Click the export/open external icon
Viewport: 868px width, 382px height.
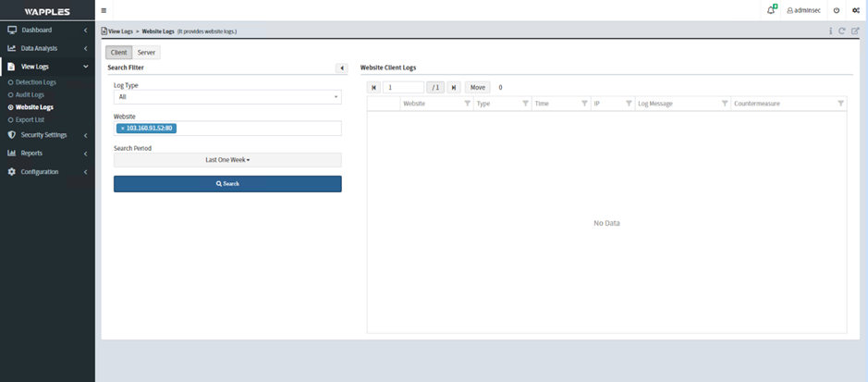[855, 31]
